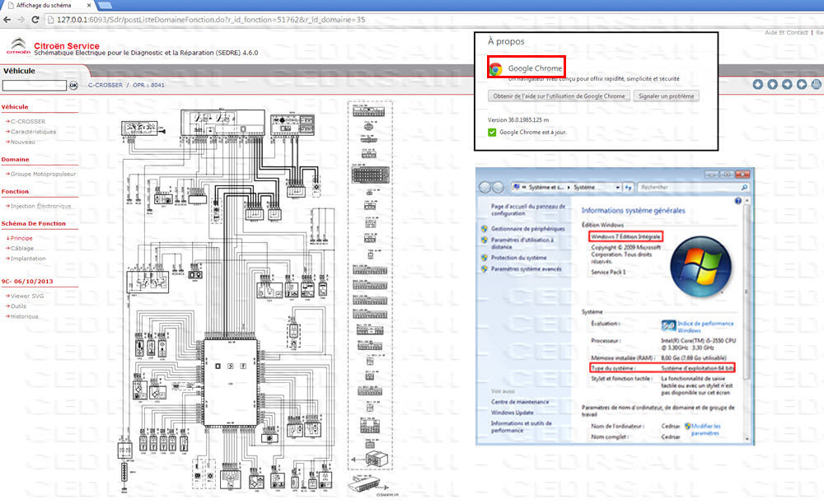Open 'Injection Électronique' under Fonction
Screen dimensions: 824x504
40,206
